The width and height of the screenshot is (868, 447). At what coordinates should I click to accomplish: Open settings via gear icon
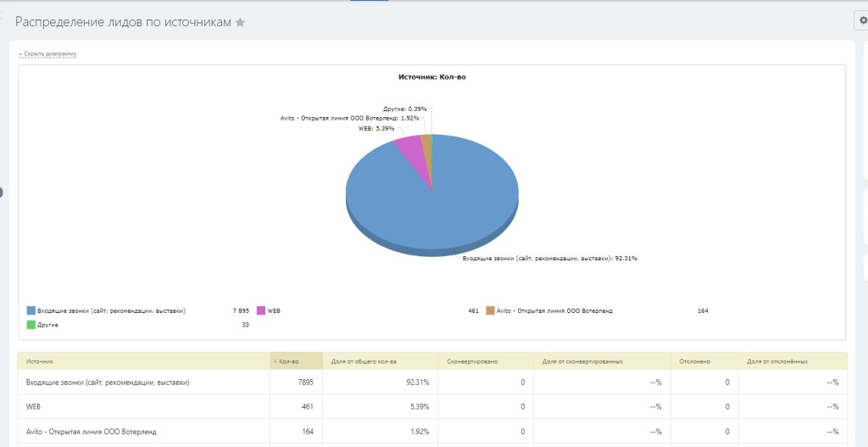(x=862, y=22)
